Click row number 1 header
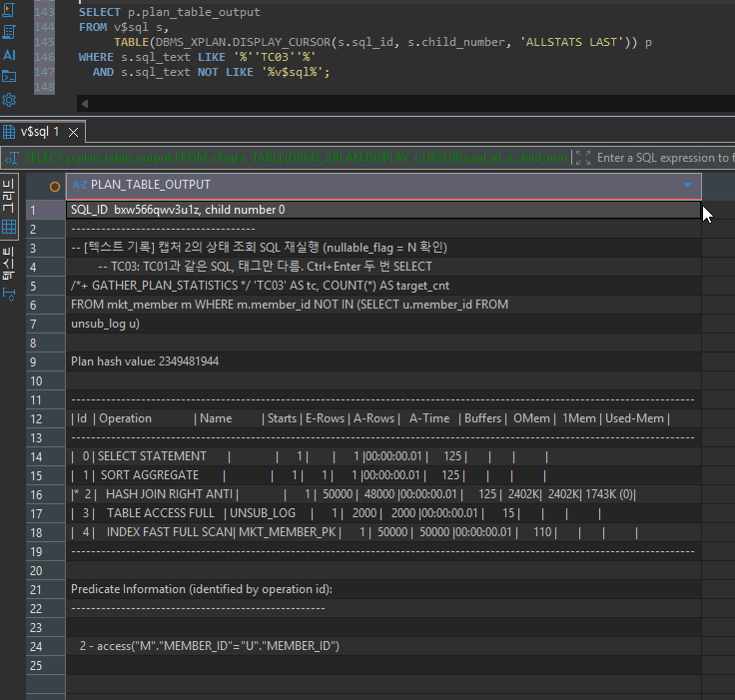Screen dimensions: 735x700 click(46, 210)
